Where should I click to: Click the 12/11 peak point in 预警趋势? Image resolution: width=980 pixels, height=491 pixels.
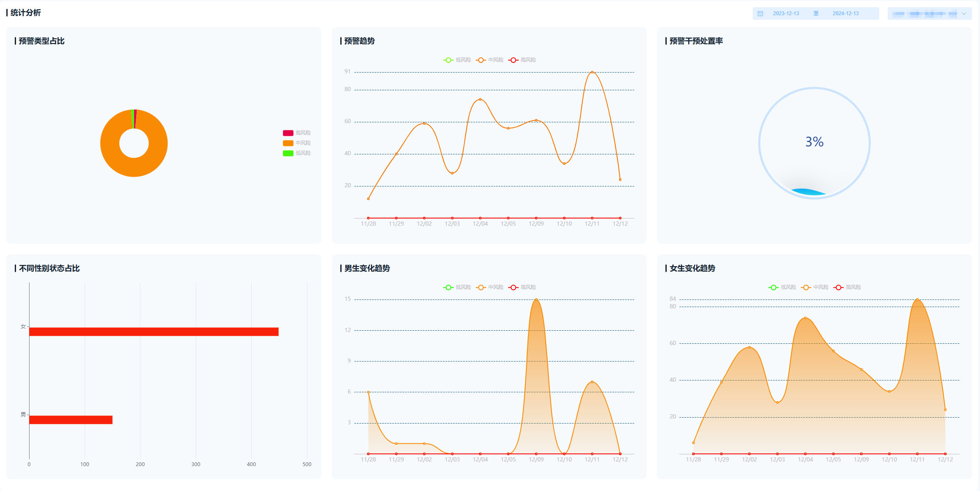(x=592, y=72)
